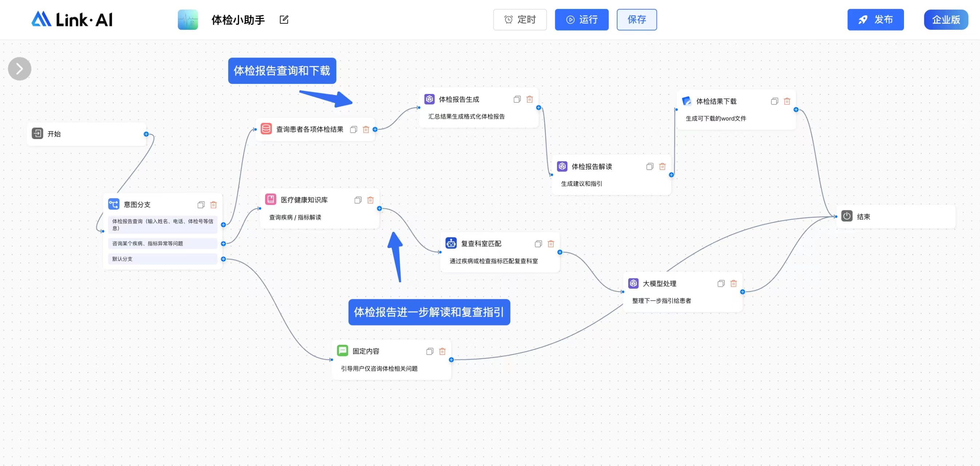Viewport: 980px width, 466px height.
Task: Delete the 体检报告解读 node
Action: (x=662, y=166)
